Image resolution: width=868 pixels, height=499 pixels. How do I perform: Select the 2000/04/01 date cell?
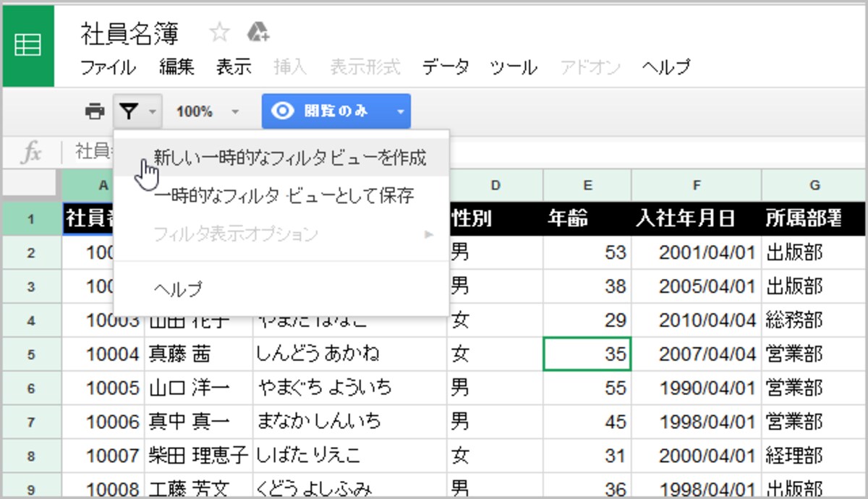point(697,456)
